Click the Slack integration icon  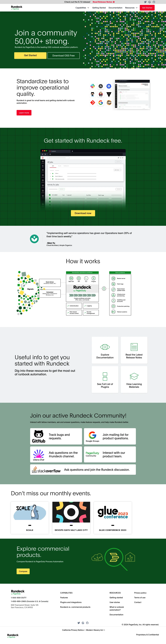[x=92, y=86]
